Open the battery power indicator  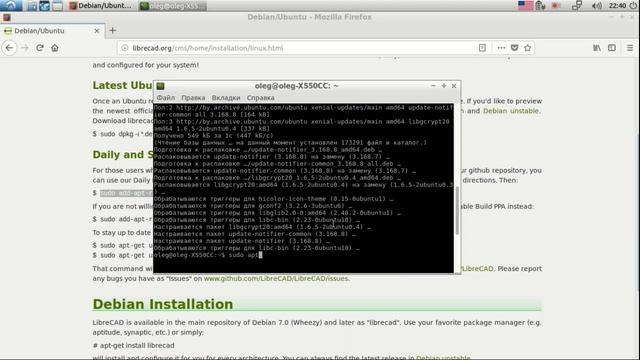pos(541,5)
